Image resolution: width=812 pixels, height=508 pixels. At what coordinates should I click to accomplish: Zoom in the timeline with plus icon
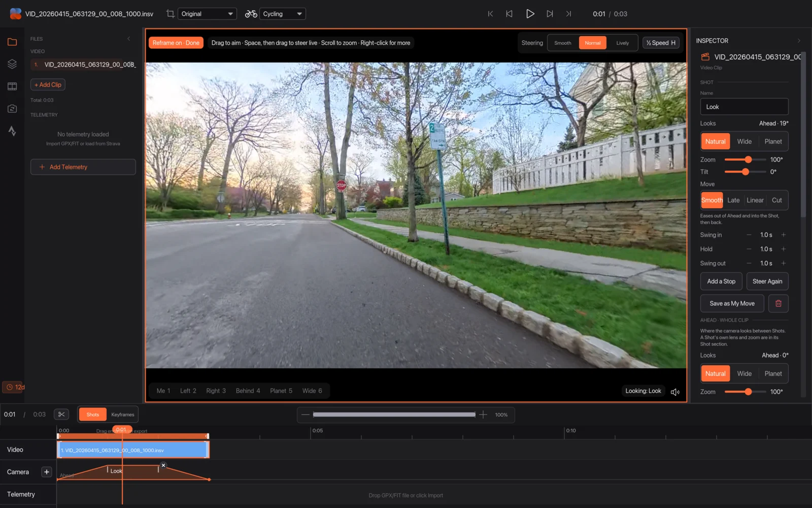coord(483,415)
